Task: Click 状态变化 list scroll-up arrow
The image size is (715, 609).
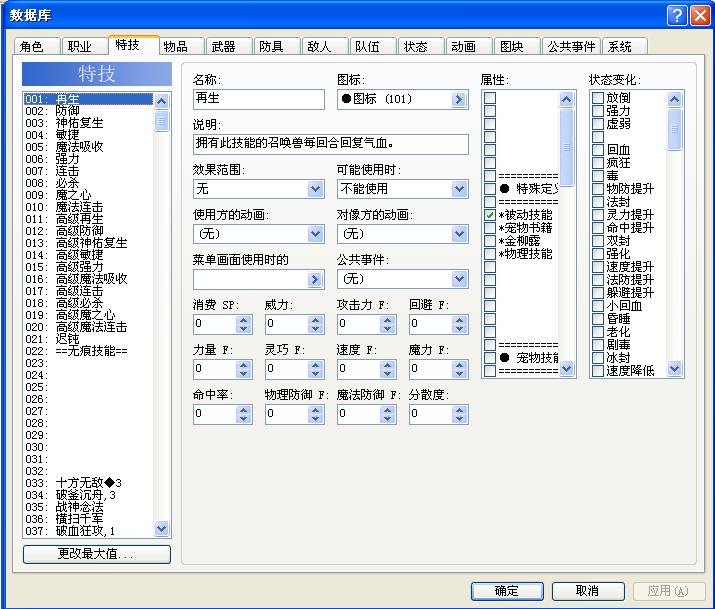Action: (x=674, y=99)
